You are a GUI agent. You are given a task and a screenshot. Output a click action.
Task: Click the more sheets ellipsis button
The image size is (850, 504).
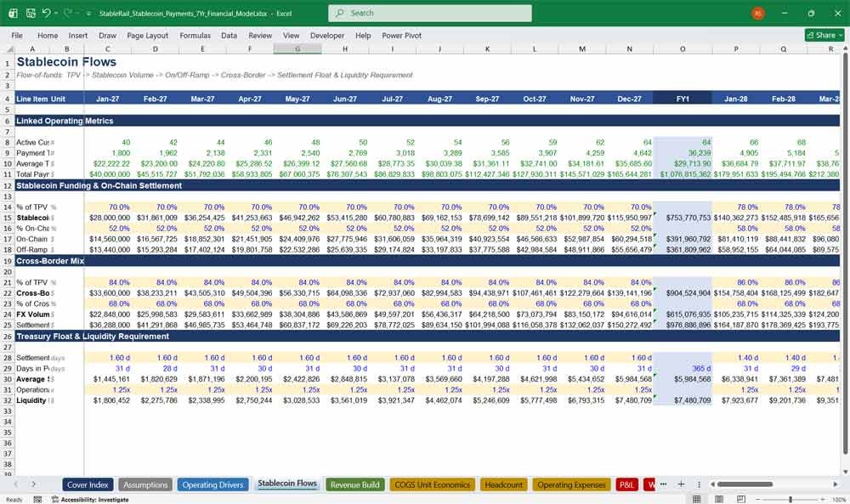[x=663, y=484]
